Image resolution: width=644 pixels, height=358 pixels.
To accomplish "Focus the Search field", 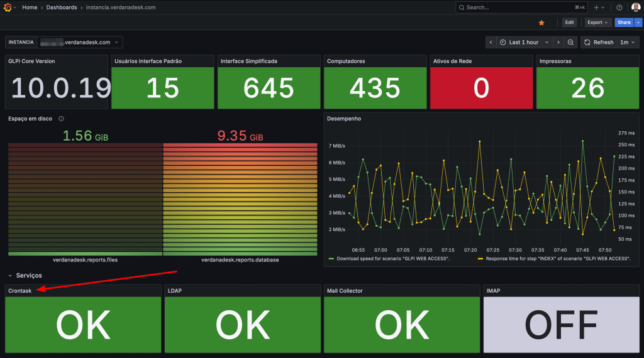I will tap(521, 8).
